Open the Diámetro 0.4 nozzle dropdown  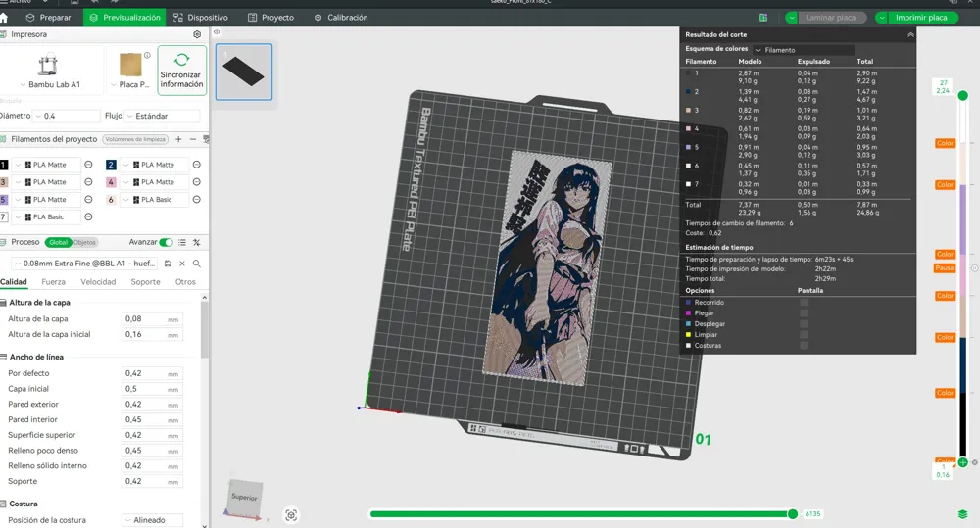67,117
